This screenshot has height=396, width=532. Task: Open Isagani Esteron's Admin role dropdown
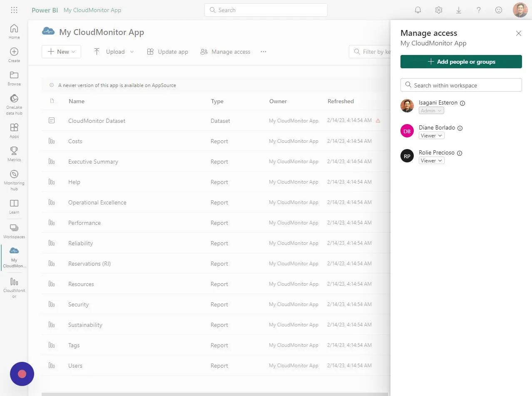click(431, 111)
